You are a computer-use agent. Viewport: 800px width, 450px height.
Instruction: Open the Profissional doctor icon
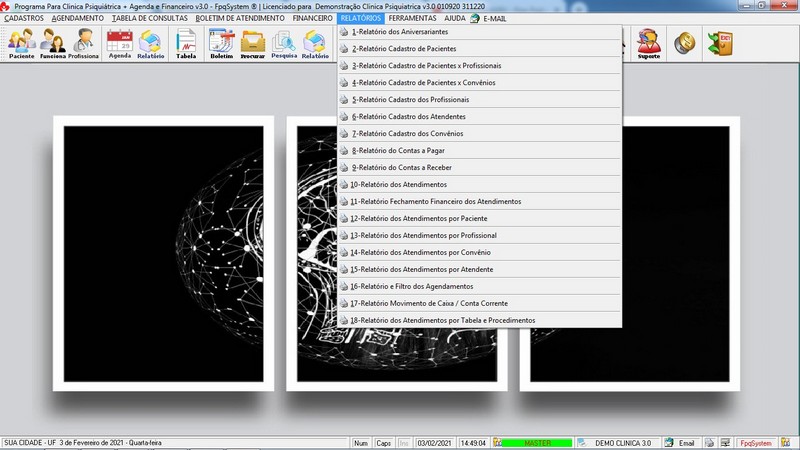tap(83, 43)
